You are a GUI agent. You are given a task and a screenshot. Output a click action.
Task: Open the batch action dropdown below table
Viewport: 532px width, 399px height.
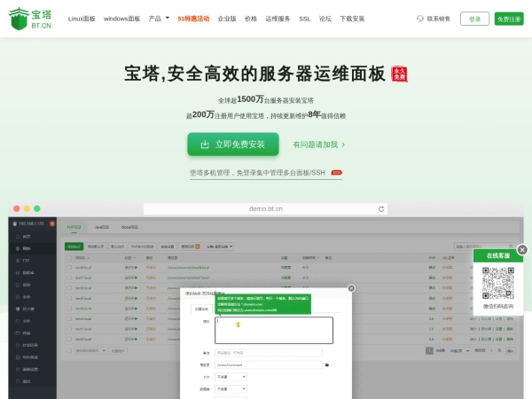[x=90, y=350]
